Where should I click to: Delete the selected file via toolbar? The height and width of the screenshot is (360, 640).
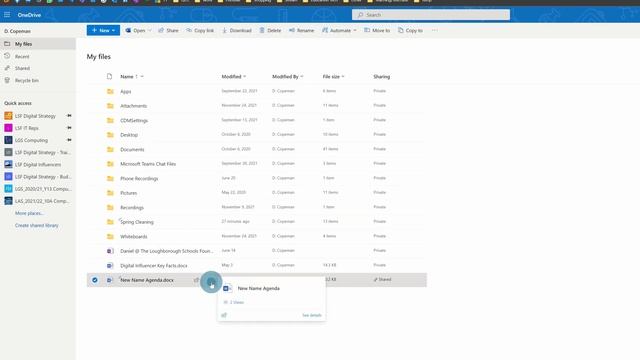[270, 30]
